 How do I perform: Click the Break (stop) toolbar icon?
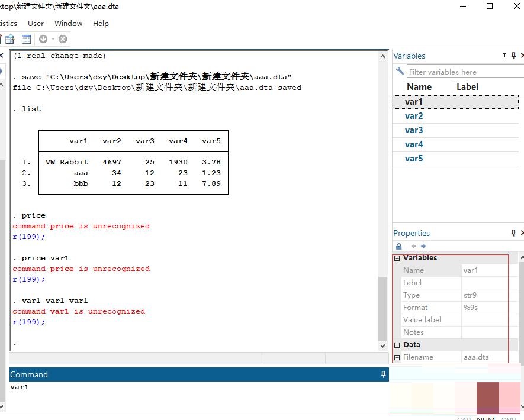point(63,40)
